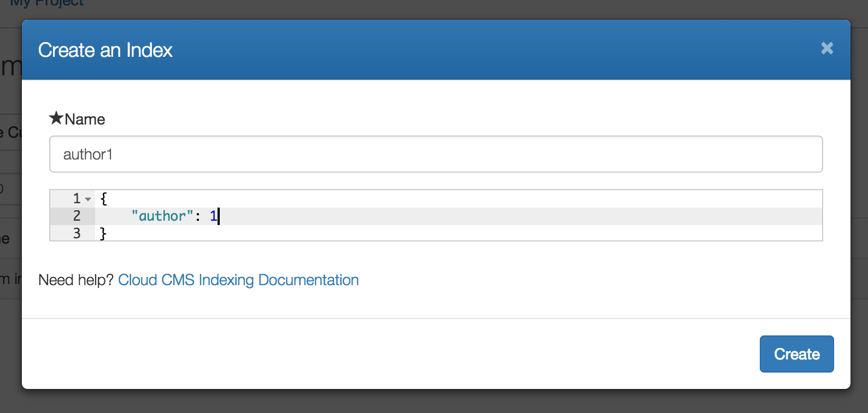Click the Create an Index title

(105, 50)
